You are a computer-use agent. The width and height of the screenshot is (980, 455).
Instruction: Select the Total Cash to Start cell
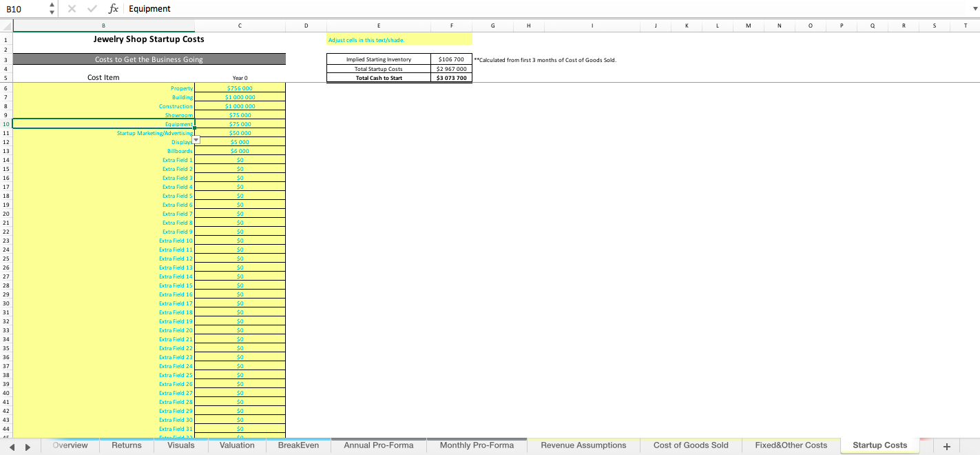coord(378,77)
